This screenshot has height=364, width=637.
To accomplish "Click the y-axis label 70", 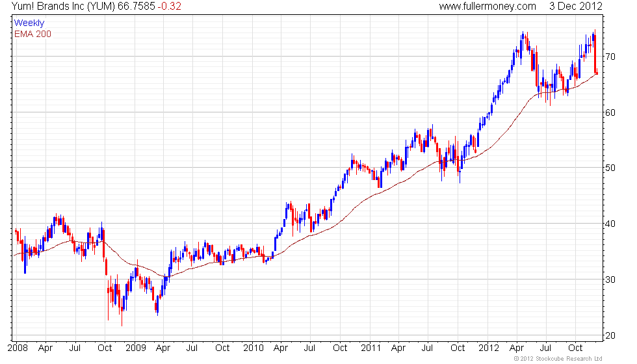I will tap(610, 57).
